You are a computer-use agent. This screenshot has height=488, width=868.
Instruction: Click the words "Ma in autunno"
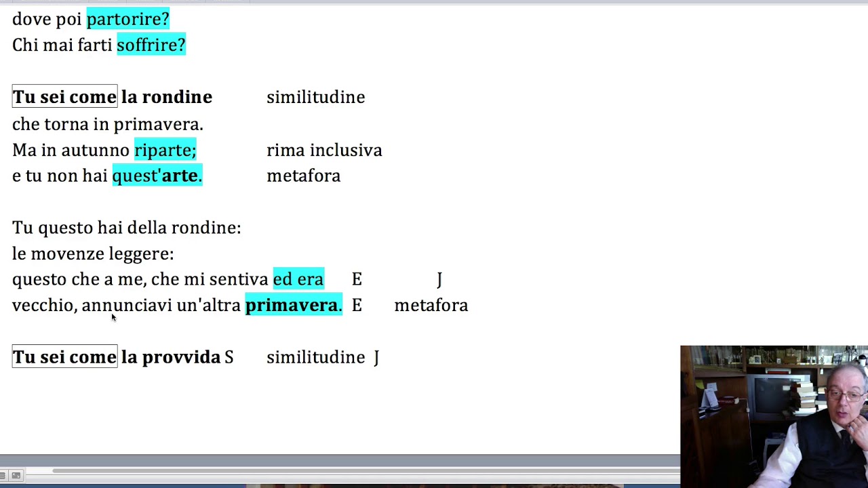pyautogui.click(x=71, y=150)
